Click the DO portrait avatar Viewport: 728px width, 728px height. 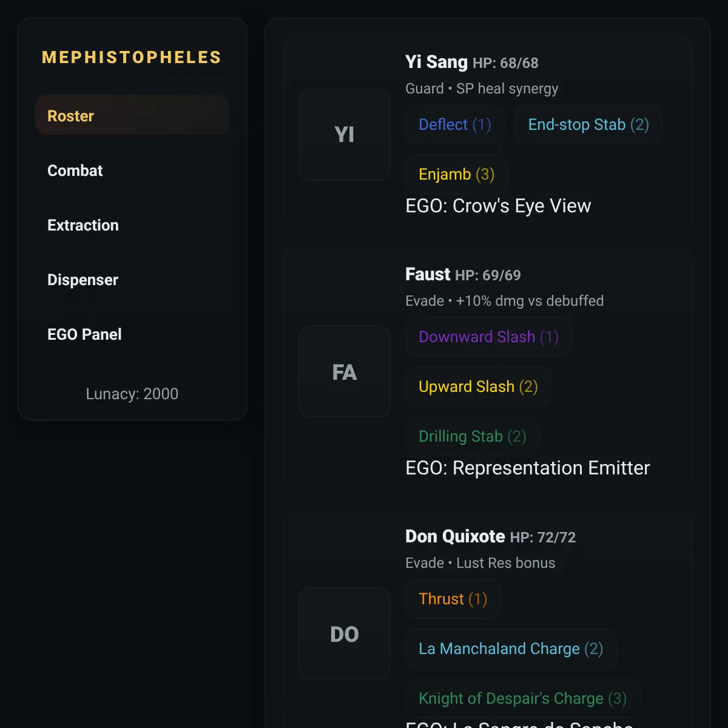[x=345, y=633]
